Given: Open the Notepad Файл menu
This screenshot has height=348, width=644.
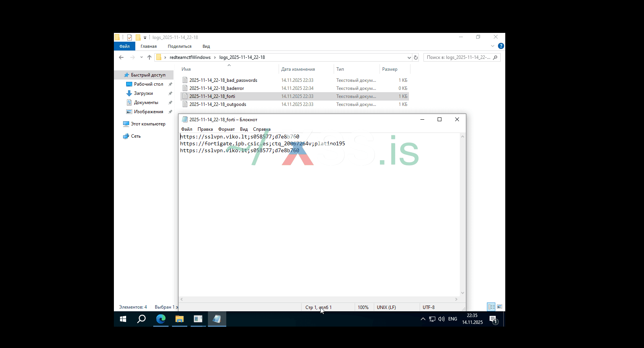Looking at the screenshot, I should click(x=187, y=129).
